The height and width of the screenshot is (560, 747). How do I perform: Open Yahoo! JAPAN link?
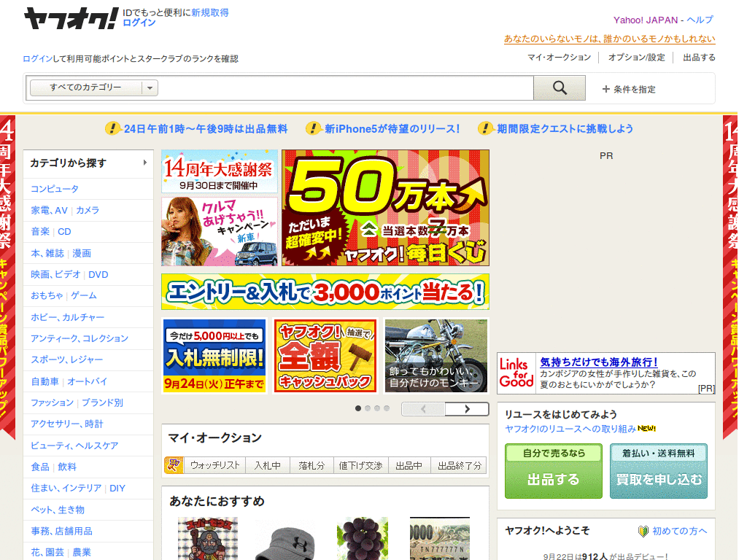(x=646, y=20)
